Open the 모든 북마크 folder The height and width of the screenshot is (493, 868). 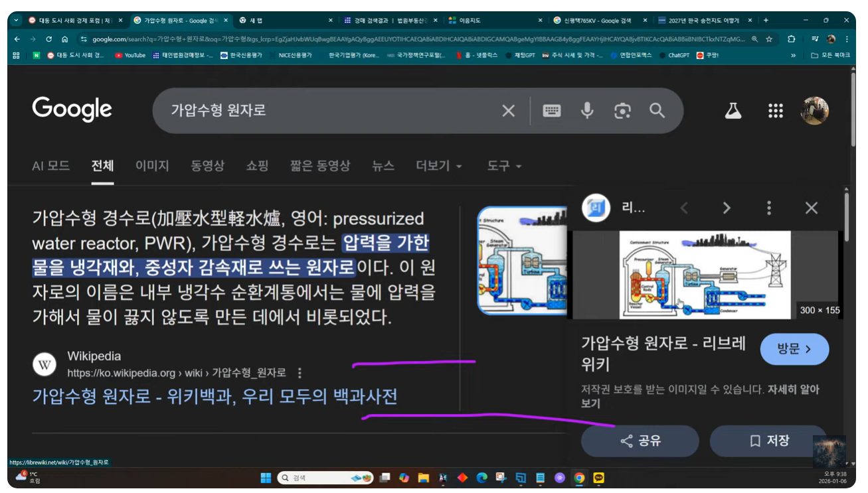pyautogui.click(x=831, y=56)
